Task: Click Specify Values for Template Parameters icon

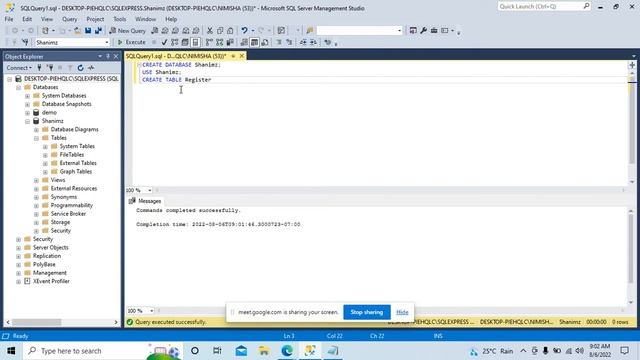Action: [x=327, y=42]
